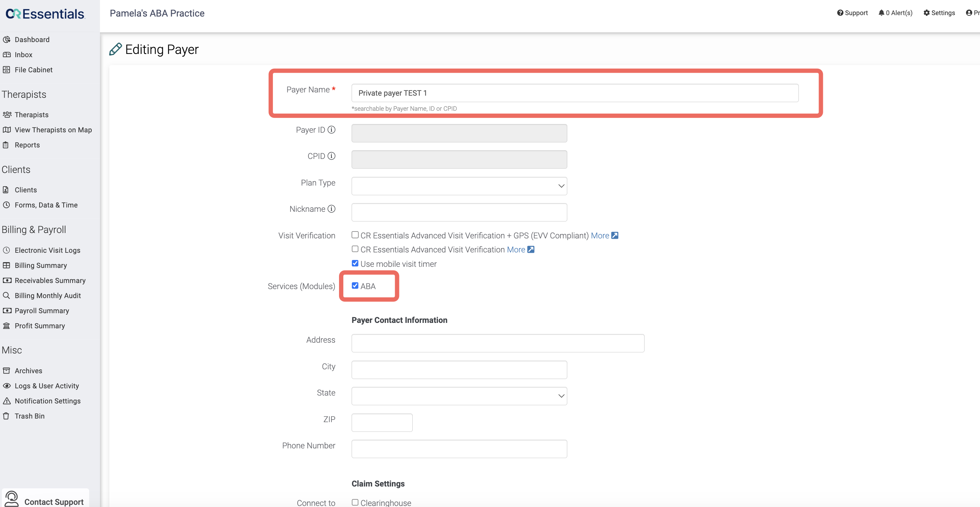Click the alerts bell icon
The width and height of the screenshot is (980, 507).
click(881, 13)
